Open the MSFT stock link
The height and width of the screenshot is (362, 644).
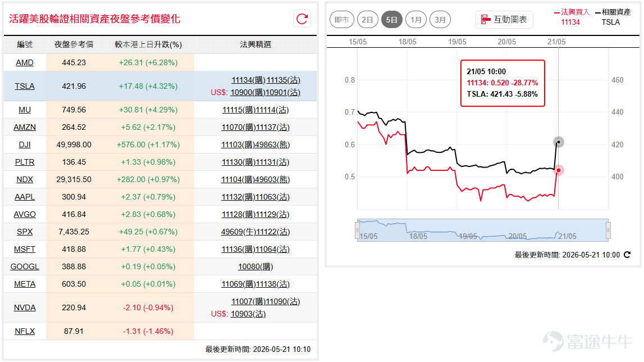[x=25, y=249]
